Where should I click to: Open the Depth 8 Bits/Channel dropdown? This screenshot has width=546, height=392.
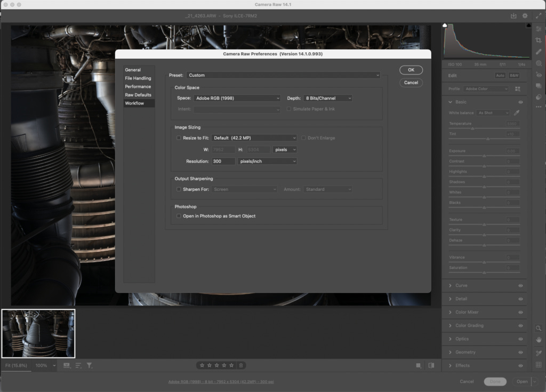pos(327,98)
